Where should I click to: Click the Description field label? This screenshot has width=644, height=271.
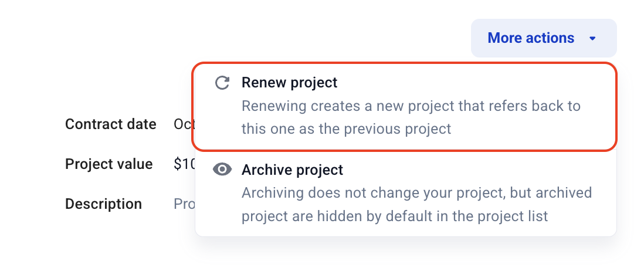coord(103,204)
